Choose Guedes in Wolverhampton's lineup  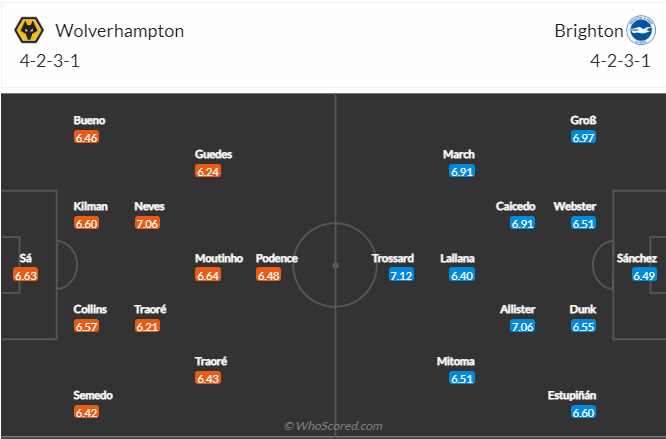pos(213,154)
